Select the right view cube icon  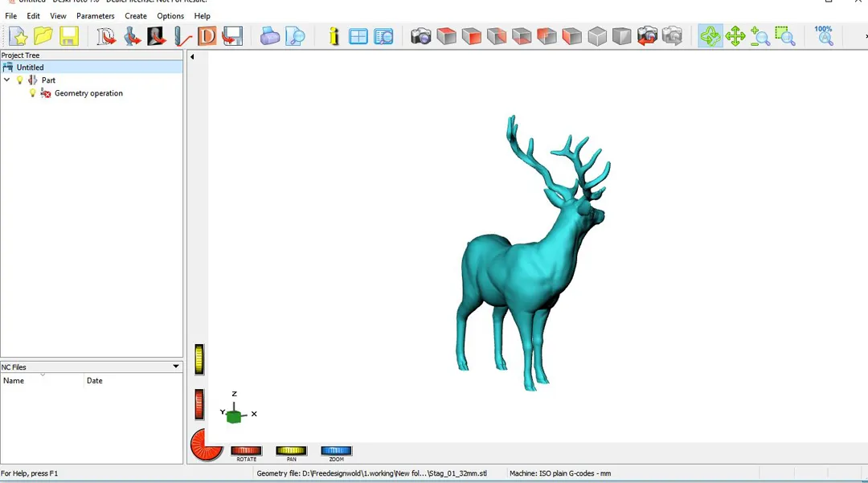point(497,36)
